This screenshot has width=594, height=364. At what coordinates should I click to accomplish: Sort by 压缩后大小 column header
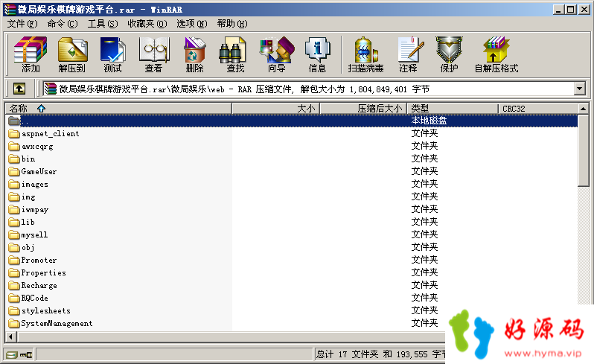click(x=363, y=109)
